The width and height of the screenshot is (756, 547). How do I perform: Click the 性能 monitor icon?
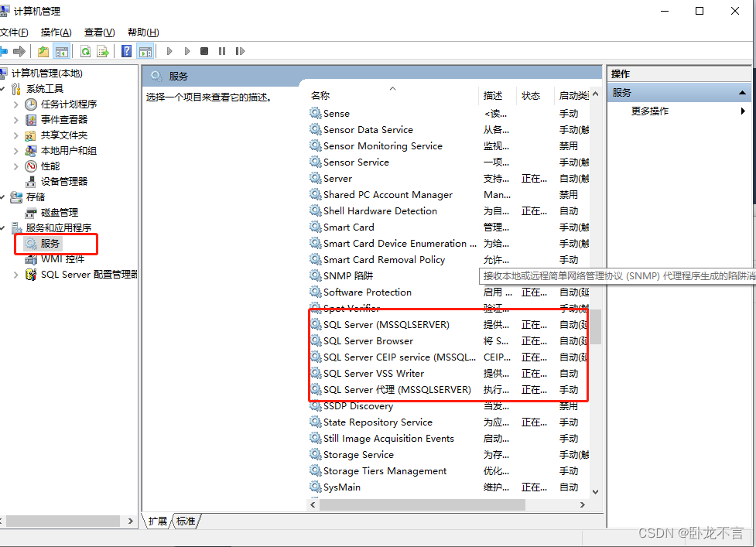[31, 166]
